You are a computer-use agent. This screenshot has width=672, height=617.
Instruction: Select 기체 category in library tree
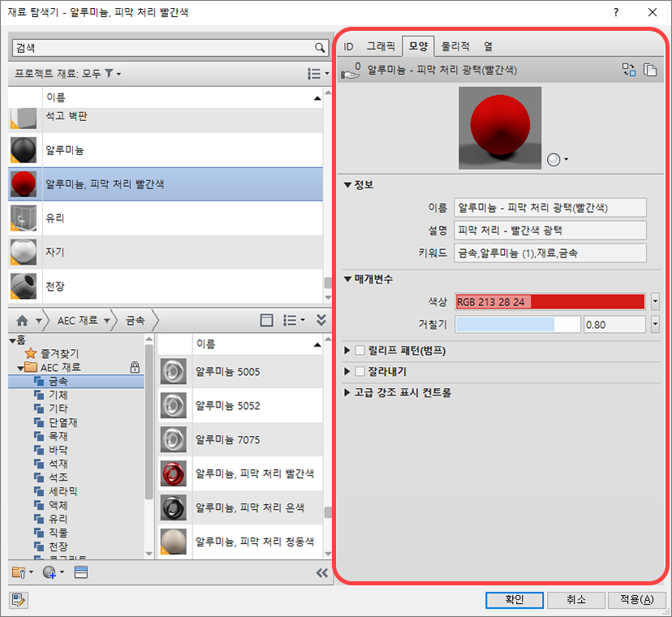point(58,395)
